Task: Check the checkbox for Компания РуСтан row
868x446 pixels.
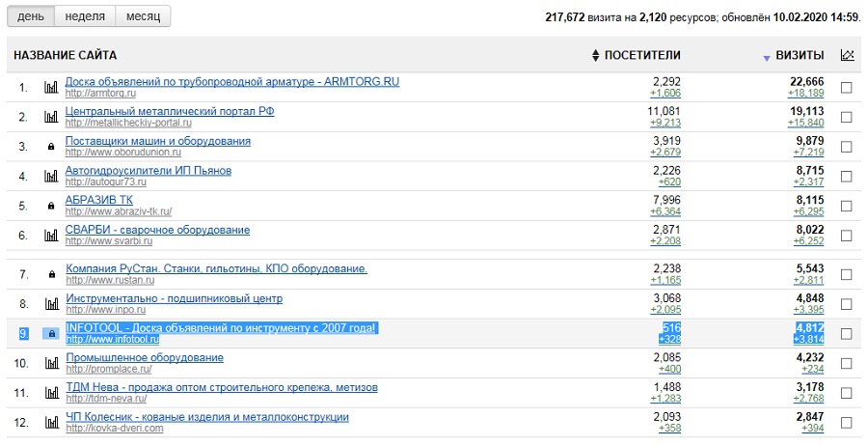Action: point(847,274)
